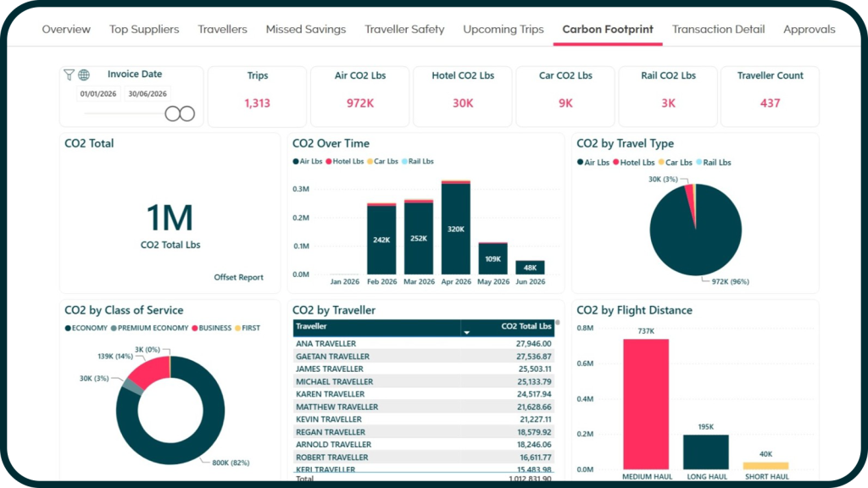
Task: Click the Traveller column header
Action: tap(376, 327)
